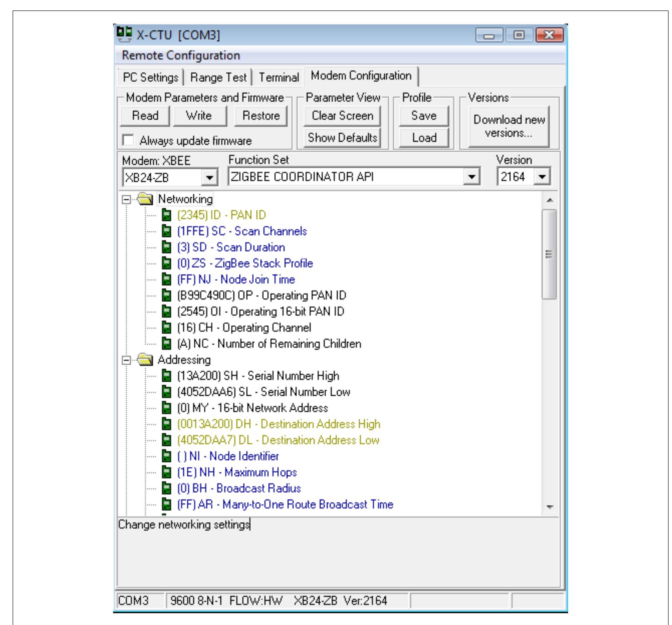Switch to the Range Test tab
Viewport: 672px width, 625px height.
tap(218, 76)
